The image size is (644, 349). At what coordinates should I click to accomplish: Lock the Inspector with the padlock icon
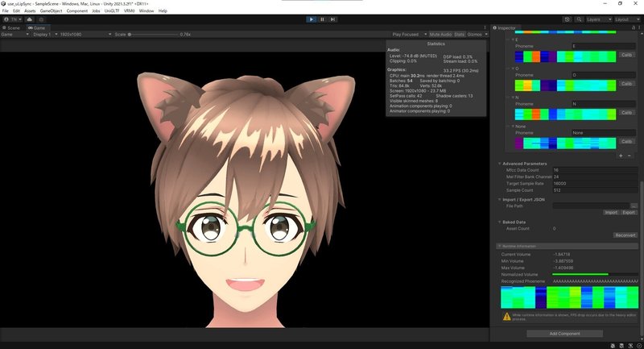[x=634, y=27]
